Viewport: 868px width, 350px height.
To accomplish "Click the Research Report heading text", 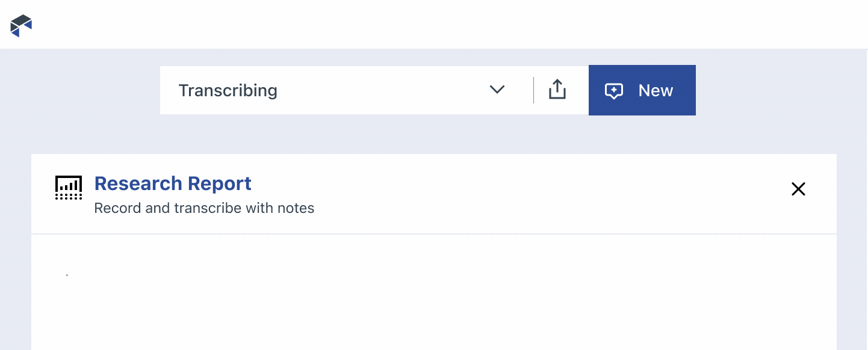I will click(173, 183).
